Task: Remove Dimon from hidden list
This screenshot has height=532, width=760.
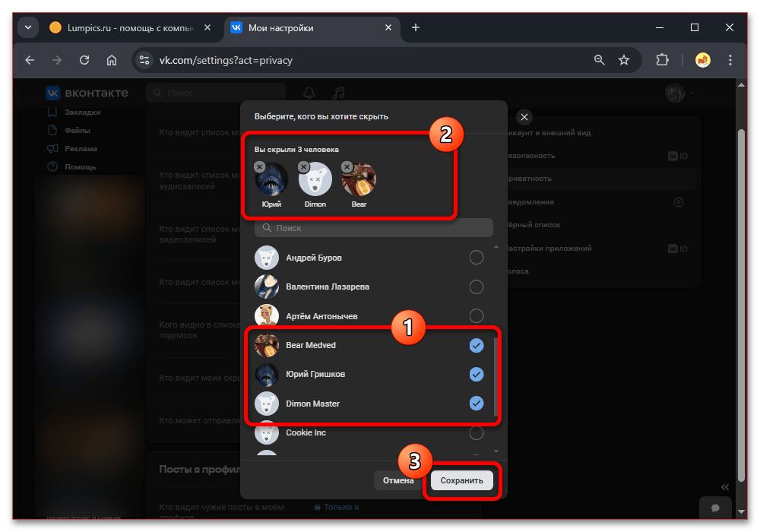Action: pos(303,166)
